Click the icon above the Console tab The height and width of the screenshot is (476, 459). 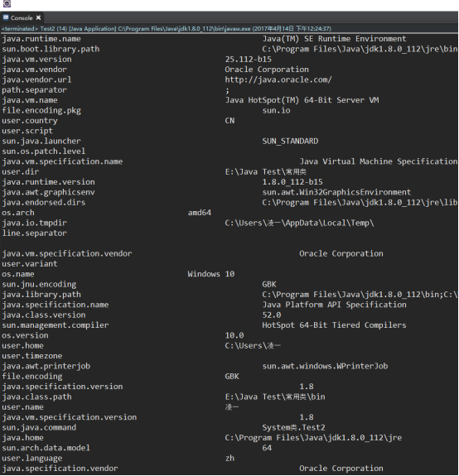coord(7,3)
